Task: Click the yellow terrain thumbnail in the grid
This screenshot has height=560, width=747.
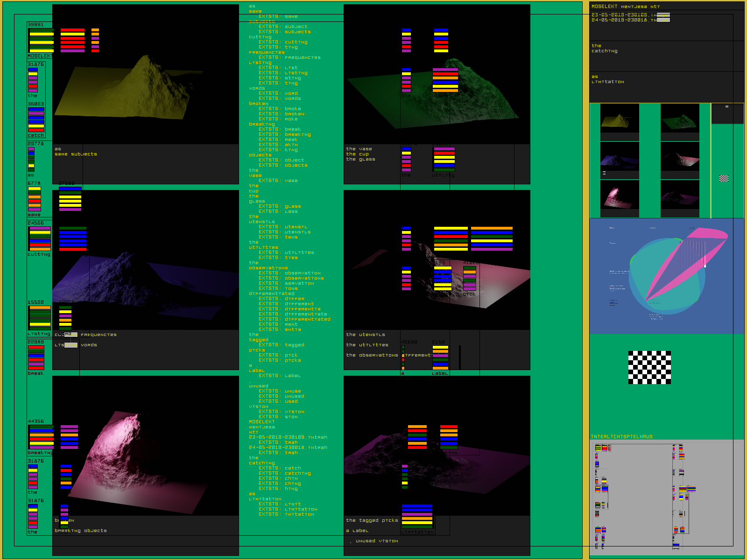Action: pyautogui.click(x=619, y=119)
